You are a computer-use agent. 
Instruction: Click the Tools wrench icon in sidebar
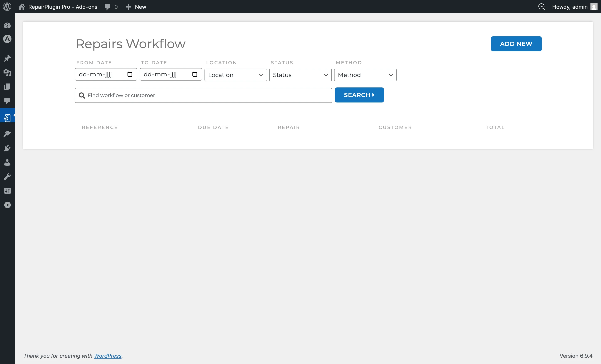tap(7, 176)
